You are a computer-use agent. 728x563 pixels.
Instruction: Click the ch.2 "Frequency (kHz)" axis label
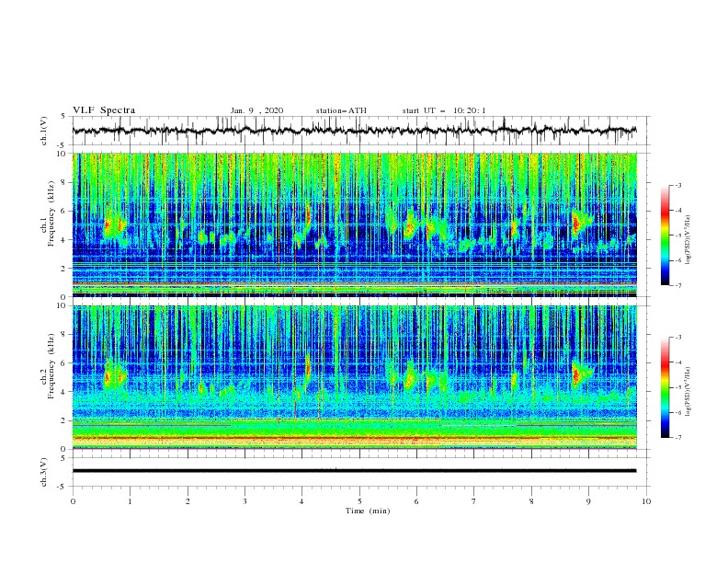tap(51, 366)
